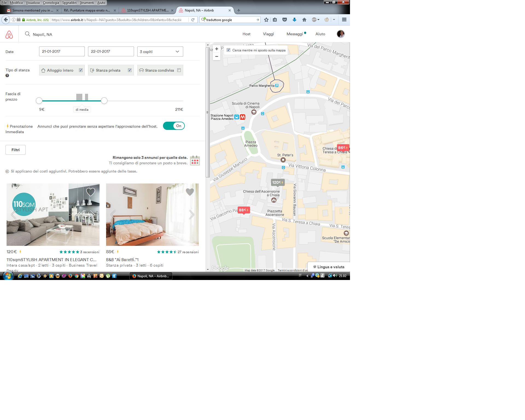This screenshot has height=420, width=525.
Task: Open the Visualizza menu
Action: click(33, 2)
